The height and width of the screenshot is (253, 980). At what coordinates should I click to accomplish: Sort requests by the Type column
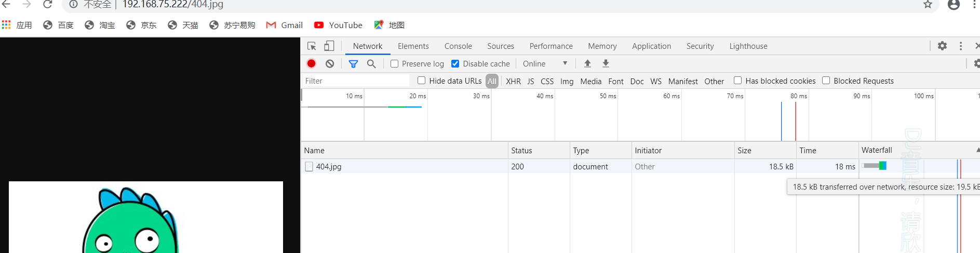pos(600,150)
